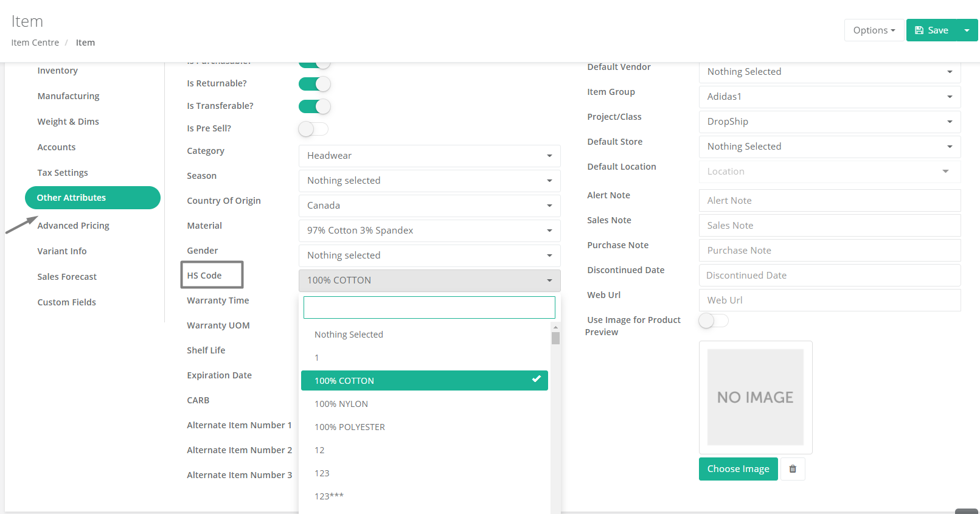Image resolution: width=980 pixels, height=514 pixels.
Task: Click the NO IMAGE placeholder thumbnail
Action: tap(756, 397)
